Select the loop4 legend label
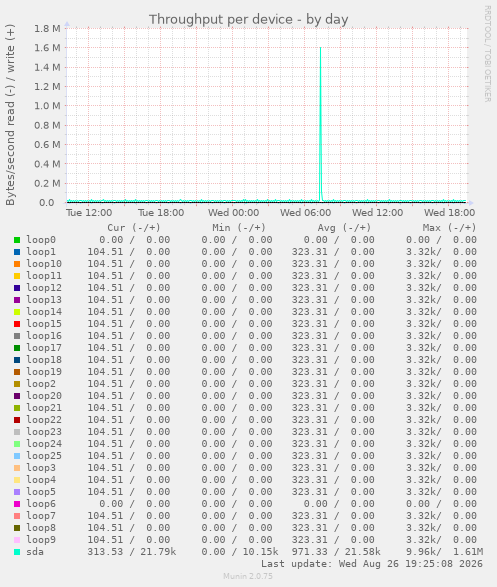Image resolution: width=497 pixels, height=587 pixels. point(41,480)
